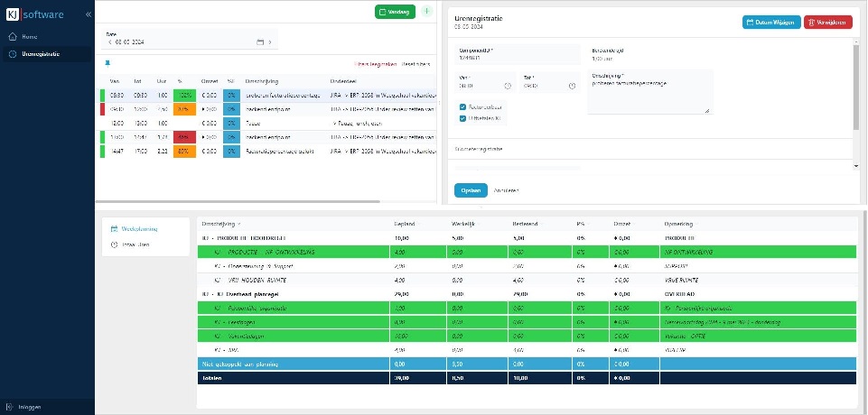868x415 pixels.
Task: Click the red Verwijderen button
Action: [x=827, y=23]
